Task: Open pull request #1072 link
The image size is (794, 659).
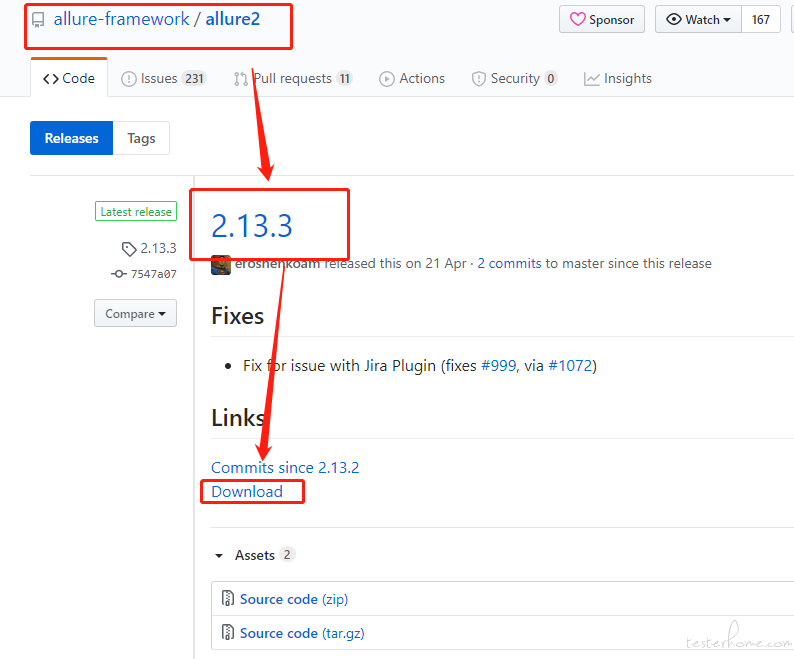Action: [x=570, y=365]
